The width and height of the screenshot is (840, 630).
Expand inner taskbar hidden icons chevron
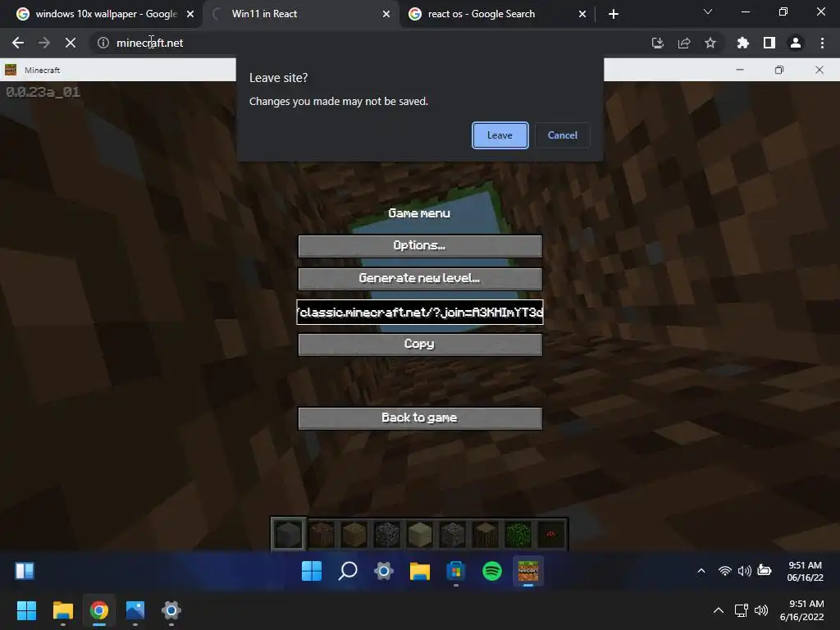click(701, 571)
